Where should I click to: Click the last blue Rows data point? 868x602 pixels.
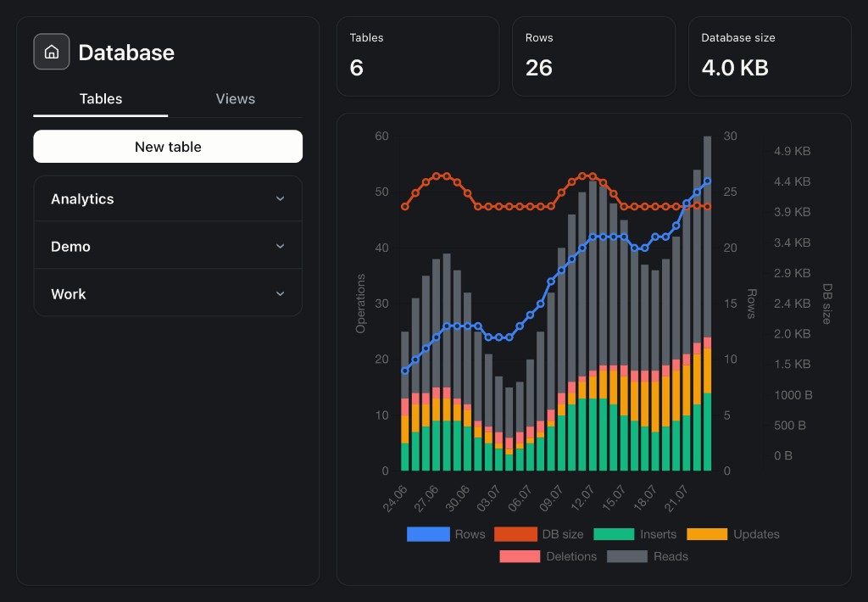pos(707,181)
